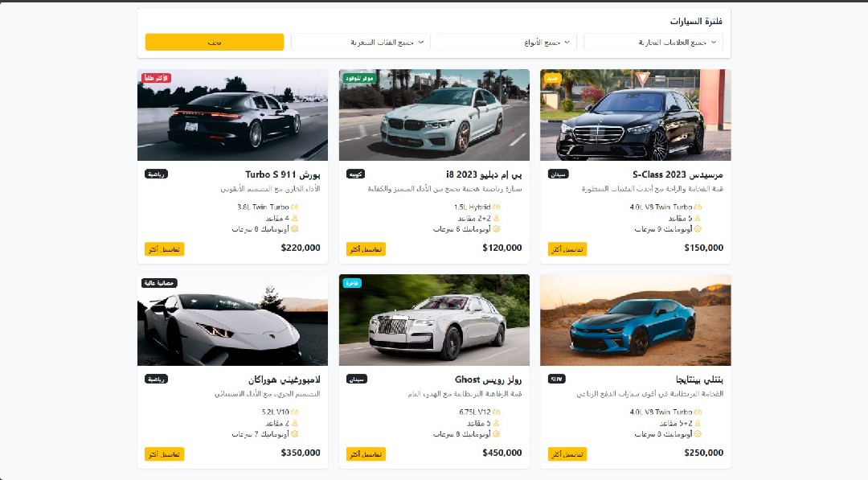Click the white Lamborghini car photo
Viewport: 868px width, 480px height.
pos(232,320)
